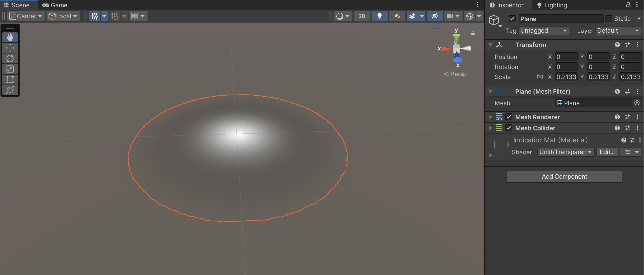Image resolution: width=644 pixels, height=275 pixels.
Task: Select the Rect transform tool
Action: (x=10, y=80)
